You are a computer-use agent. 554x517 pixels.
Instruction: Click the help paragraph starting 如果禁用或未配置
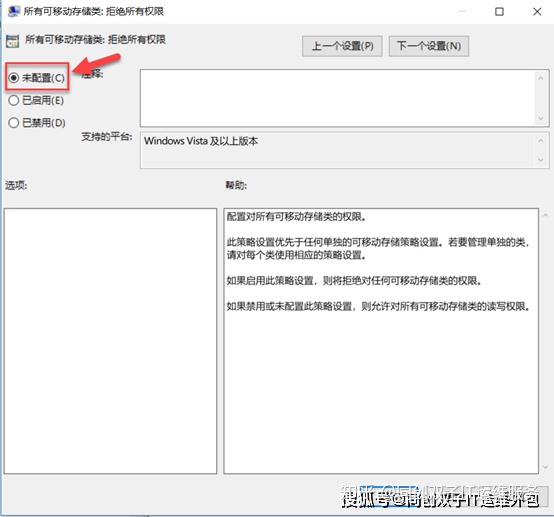tap(378, 306)
